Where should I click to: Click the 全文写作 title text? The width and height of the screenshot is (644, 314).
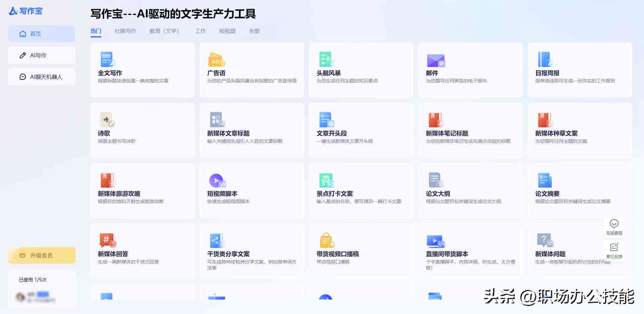click(110, 73)
